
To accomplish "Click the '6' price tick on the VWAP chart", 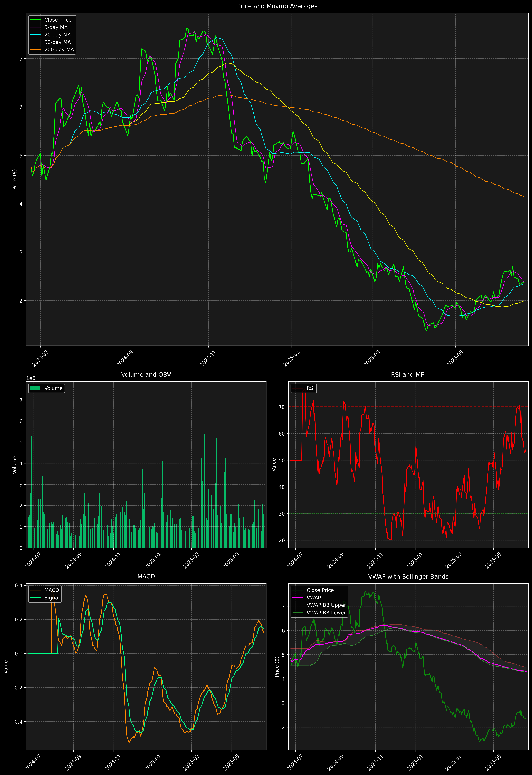I will [x=283, y=631].
